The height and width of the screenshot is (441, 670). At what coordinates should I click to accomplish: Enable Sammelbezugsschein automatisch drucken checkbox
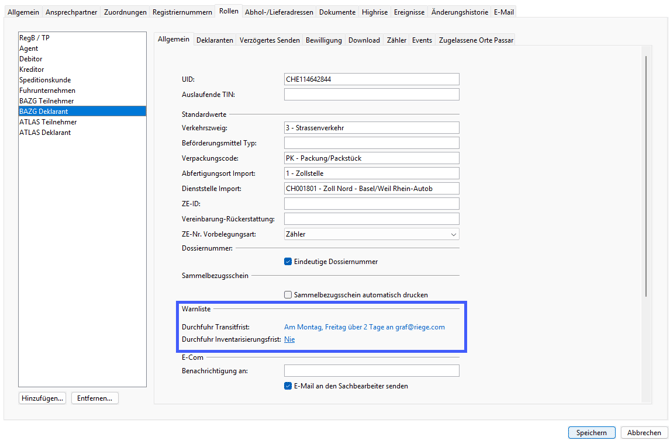(288, 295)
